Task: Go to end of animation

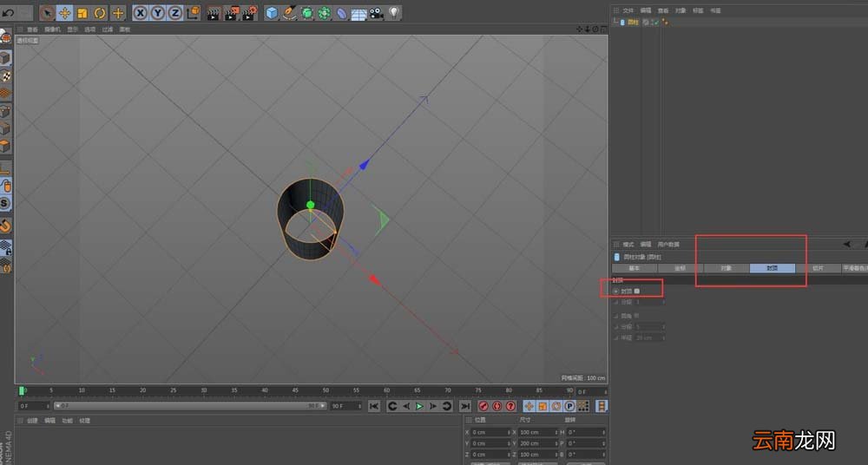Action: [x=465, y=406]
